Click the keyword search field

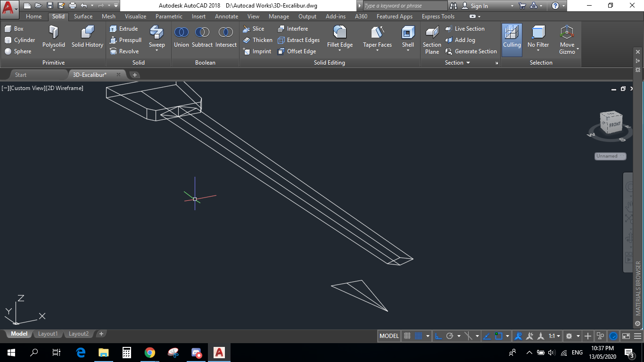405,6
